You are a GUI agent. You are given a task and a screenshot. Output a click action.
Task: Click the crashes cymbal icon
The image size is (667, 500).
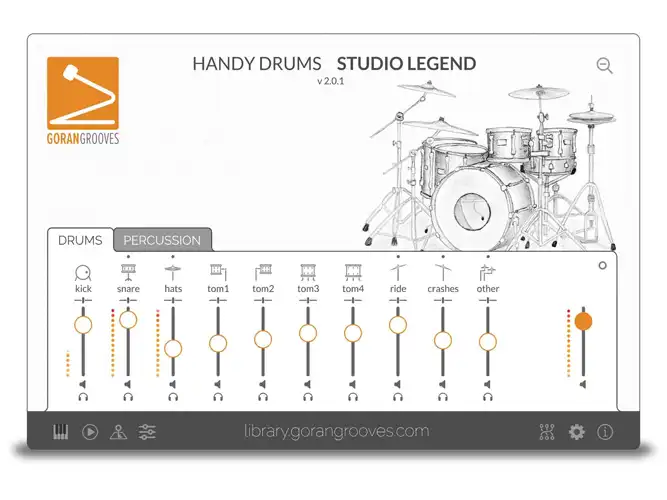443,272
